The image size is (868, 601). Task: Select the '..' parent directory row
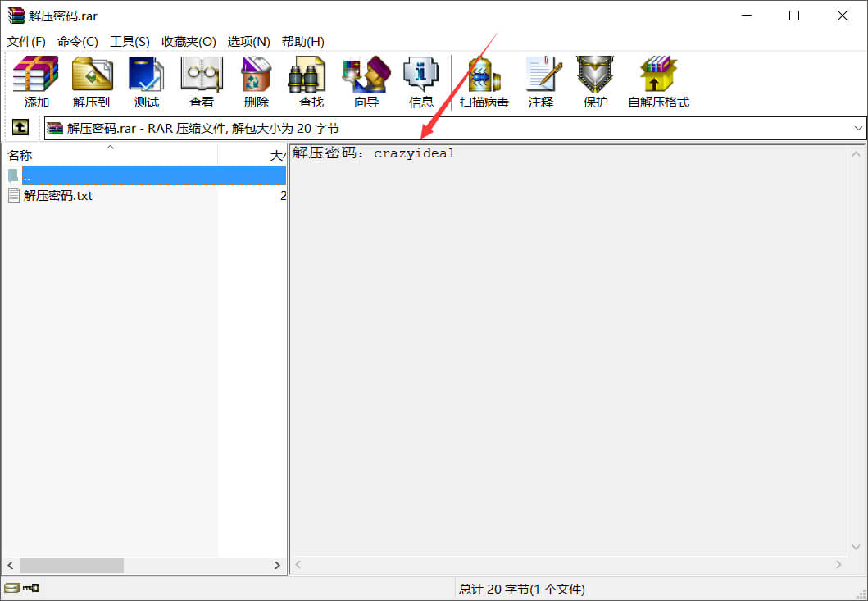[144, 176]
